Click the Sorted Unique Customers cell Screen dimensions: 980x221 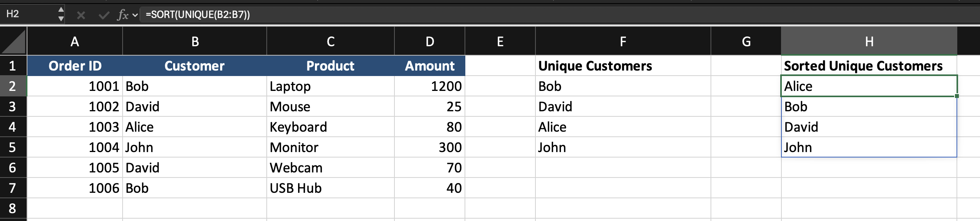(x=869, y=66)
